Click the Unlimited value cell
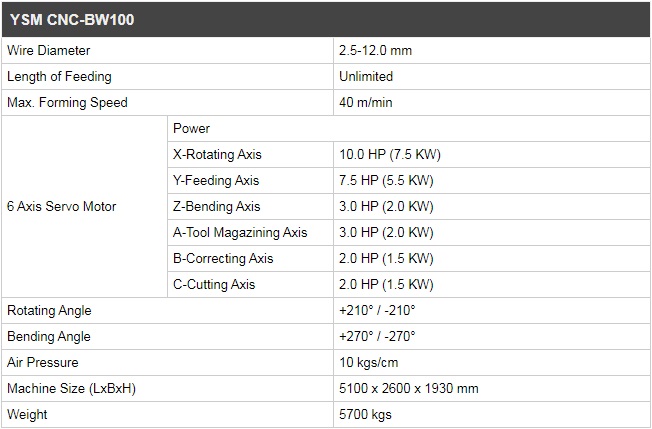652x429 pixels. tap(492, 76)
